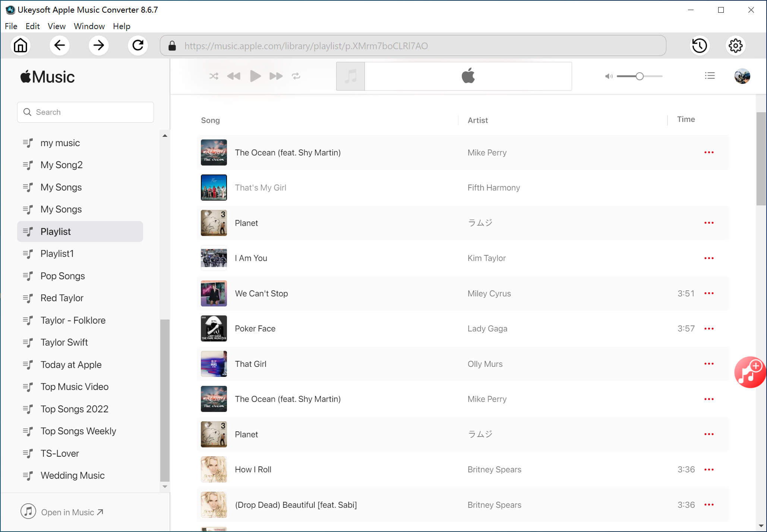Click the repeat toggle icon
Image resolution: width=767 pixels, height=532 pixels.
point(296,76)
